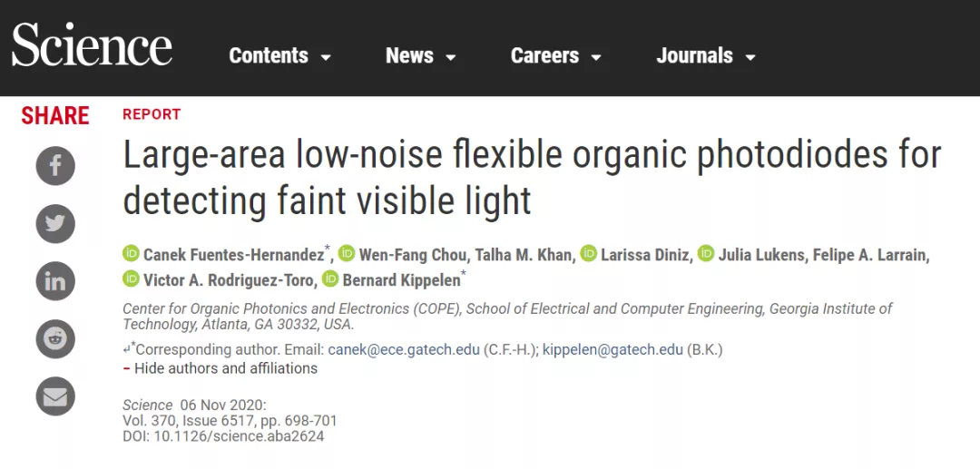Share article on LinkedIn
Viewport: 980px width, 469px height.
click(x=55, y=281)
